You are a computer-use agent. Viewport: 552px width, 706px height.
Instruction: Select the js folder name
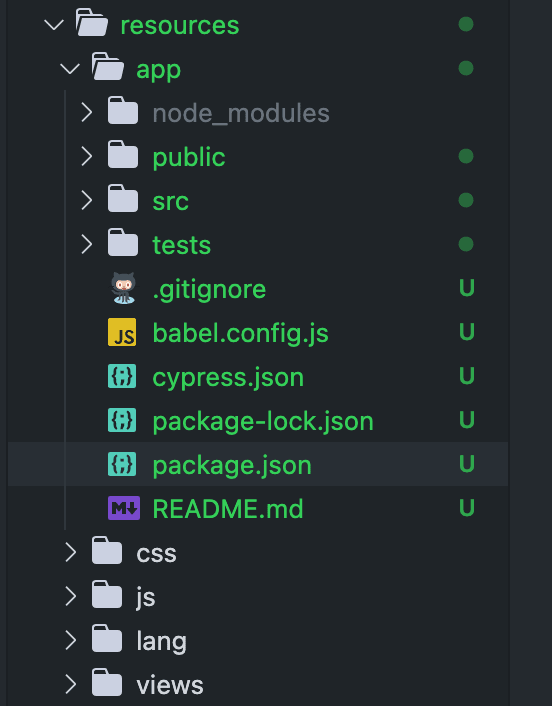pyautogui.click(x=145, y=598)
